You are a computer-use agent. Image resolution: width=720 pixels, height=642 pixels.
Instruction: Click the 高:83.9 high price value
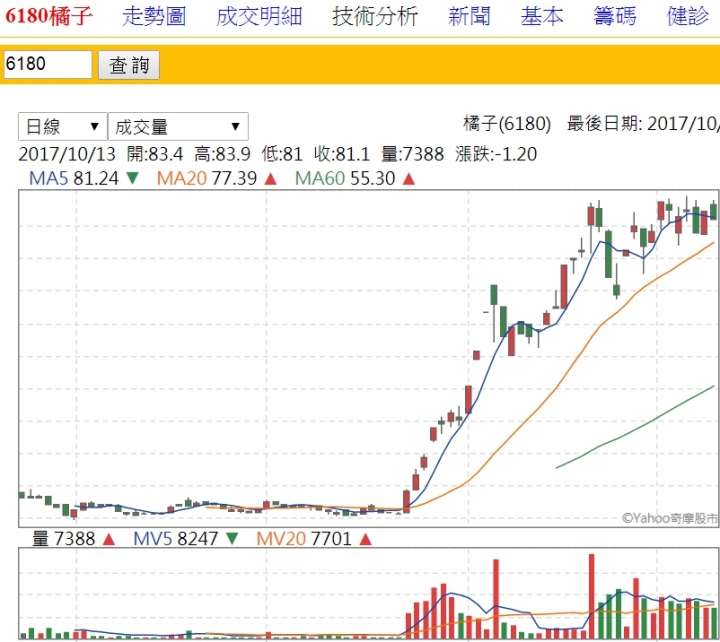[222, 154]
